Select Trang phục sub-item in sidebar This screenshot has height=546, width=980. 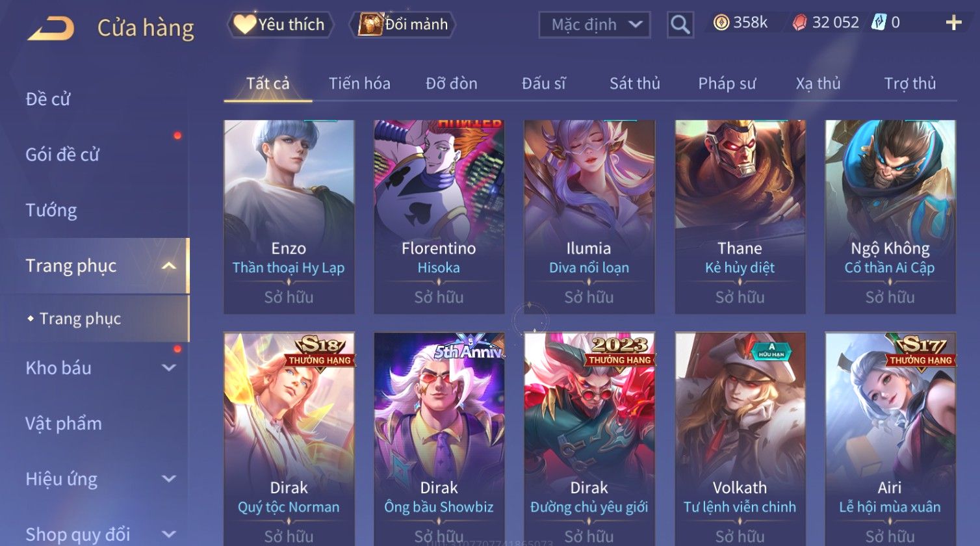[x=80, y=318]
